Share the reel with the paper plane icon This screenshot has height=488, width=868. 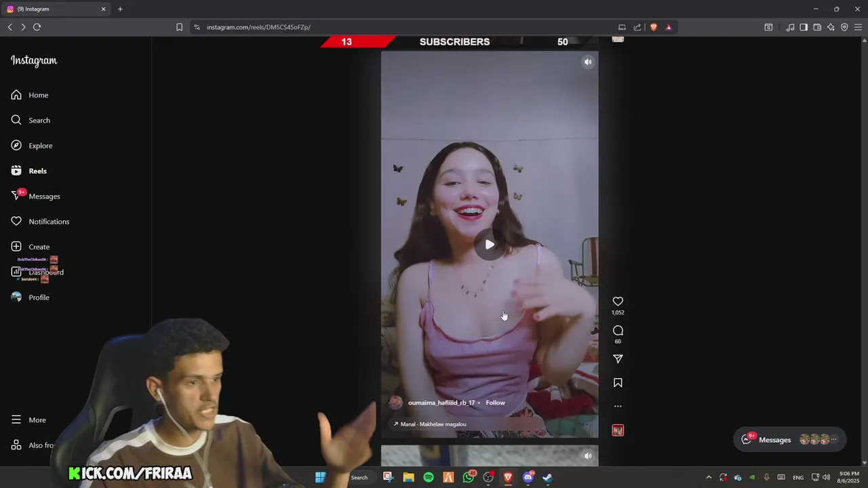[618, 359]
